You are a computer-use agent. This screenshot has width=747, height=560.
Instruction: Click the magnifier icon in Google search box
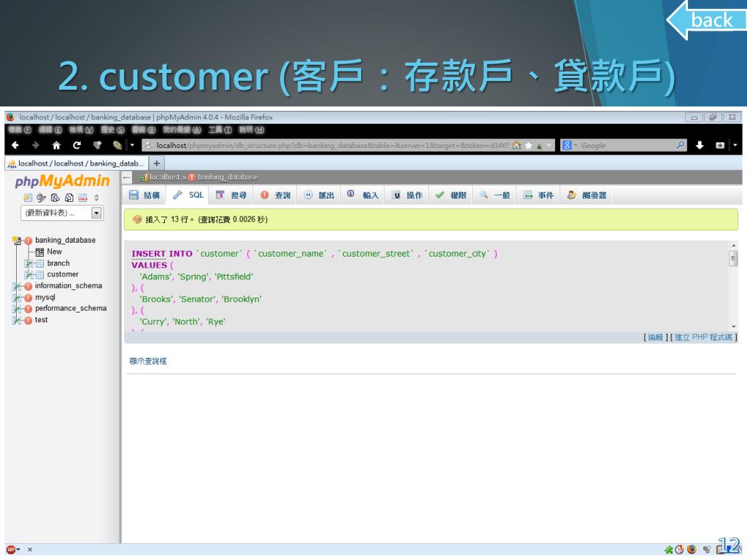coord(681,145)
